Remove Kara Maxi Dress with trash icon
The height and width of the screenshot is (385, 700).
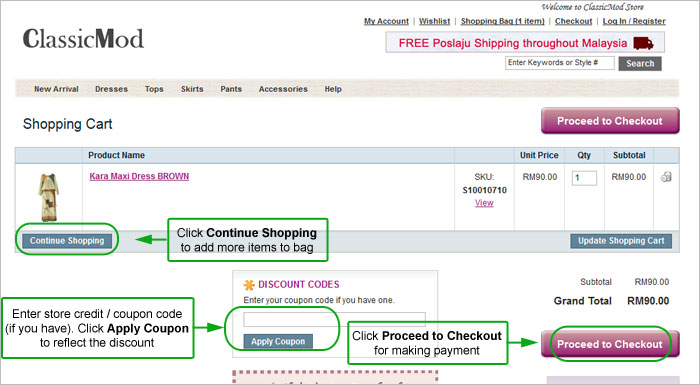[666, 177]
